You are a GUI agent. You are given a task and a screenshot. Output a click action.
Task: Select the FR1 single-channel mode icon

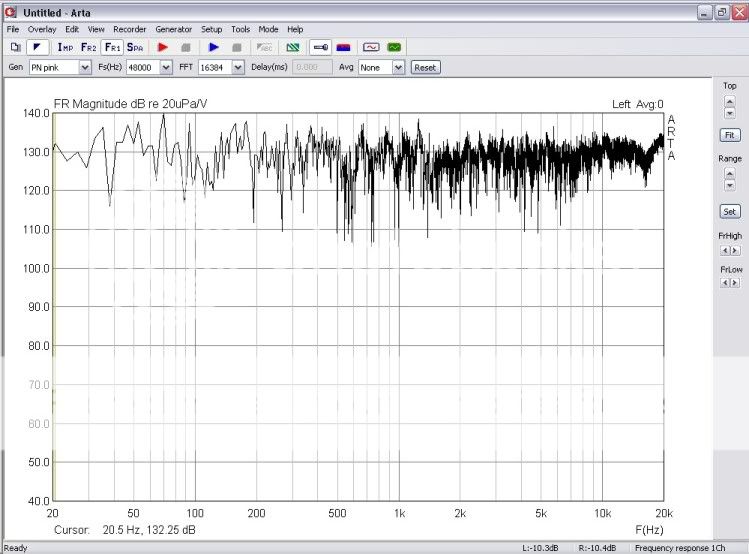point(113,47)
